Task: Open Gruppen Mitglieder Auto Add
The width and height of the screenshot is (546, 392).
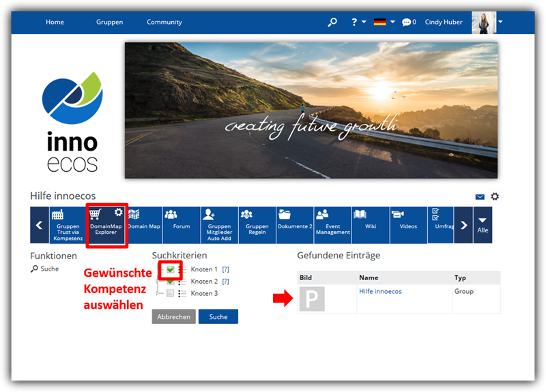Action: tap(219, 224)
